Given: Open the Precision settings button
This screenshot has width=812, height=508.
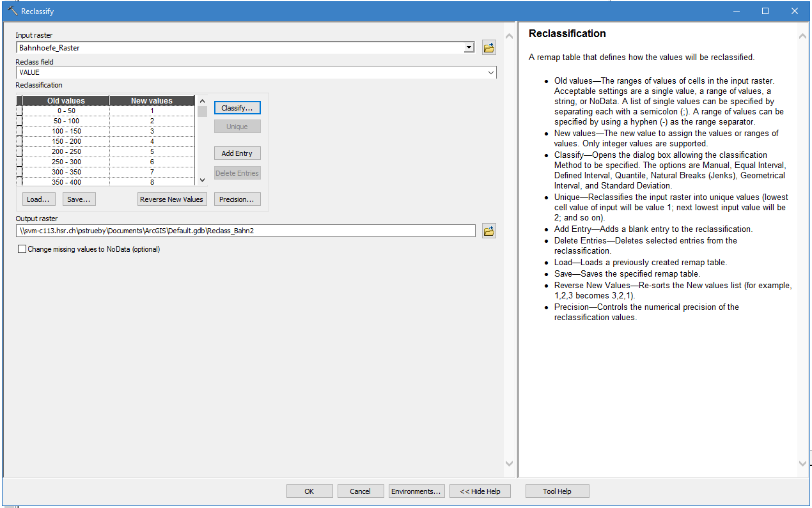Looking at the screenshot, I should [x=237, y=199].
